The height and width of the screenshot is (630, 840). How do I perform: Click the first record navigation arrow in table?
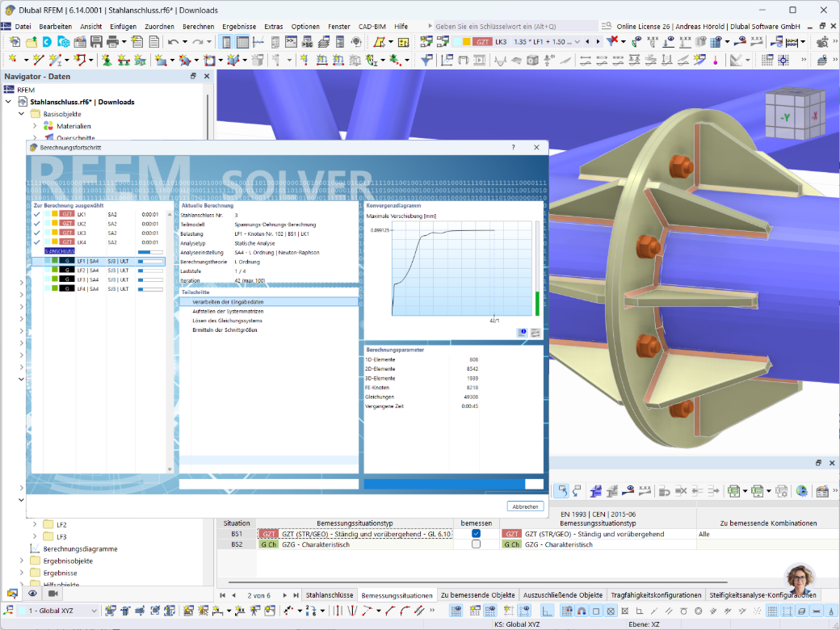click(223, 595)
